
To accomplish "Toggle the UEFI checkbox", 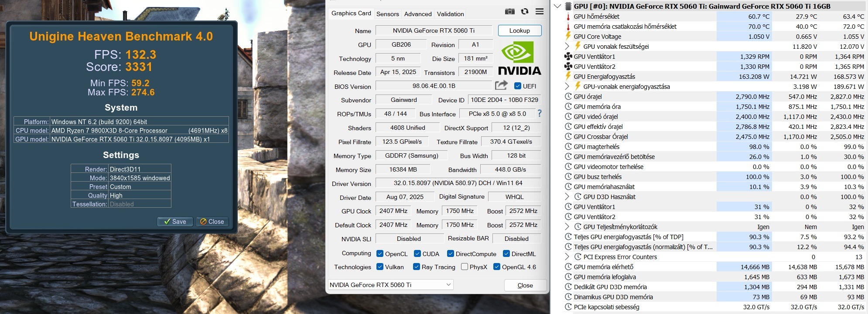I will pyautogui.click(x=518, y=86).
